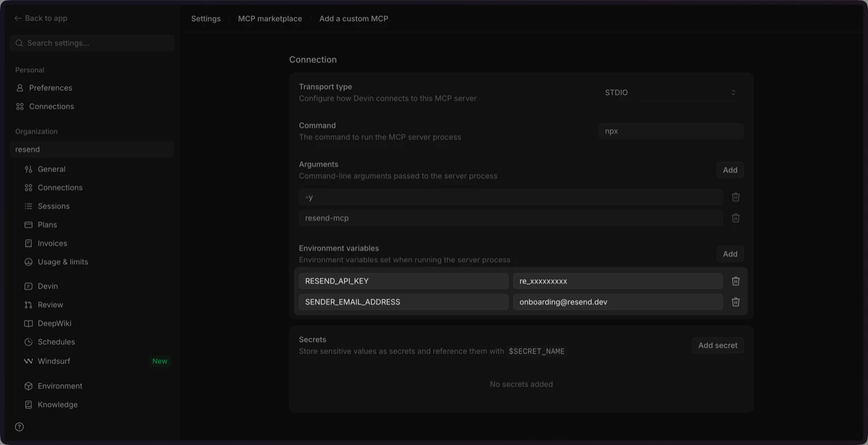
Task: Open Usage & limits page
Action: click(62, 262)
